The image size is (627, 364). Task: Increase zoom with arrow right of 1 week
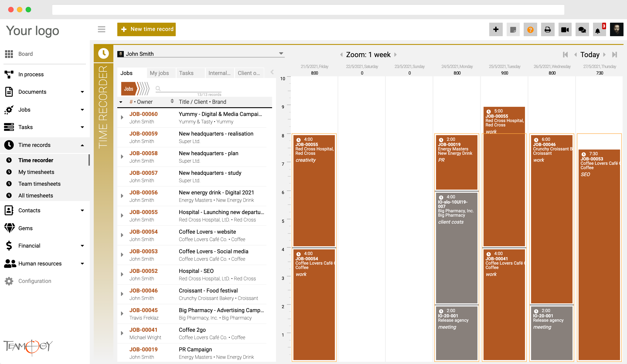[x=395, y=54]
